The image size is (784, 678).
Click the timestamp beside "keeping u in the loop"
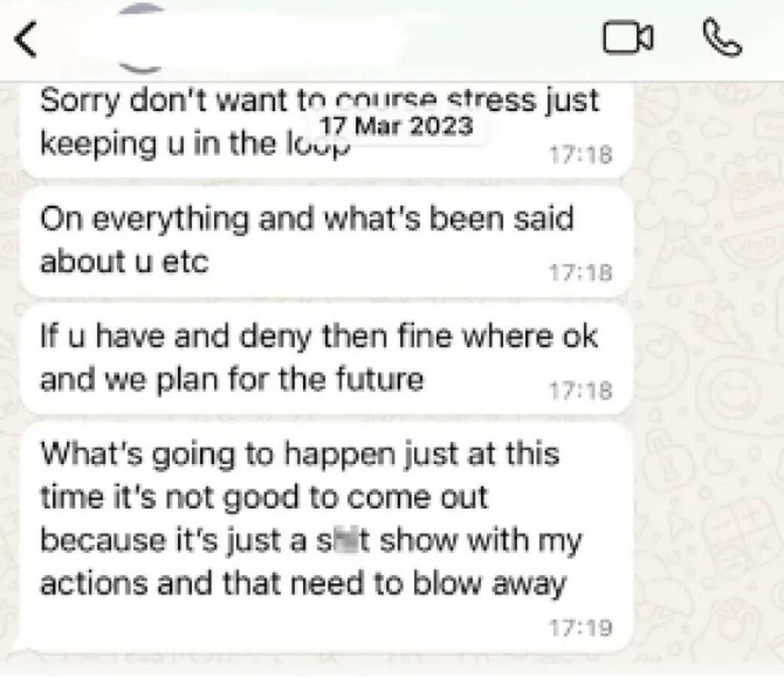click(581, 155)
